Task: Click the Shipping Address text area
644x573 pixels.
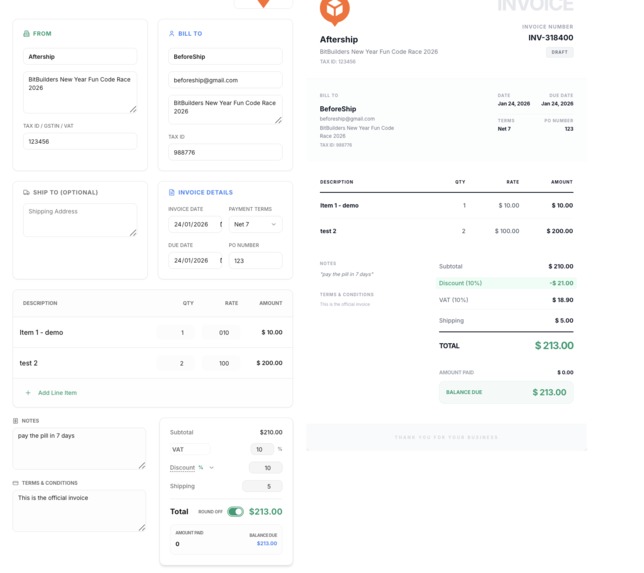Action: (80, 220)
